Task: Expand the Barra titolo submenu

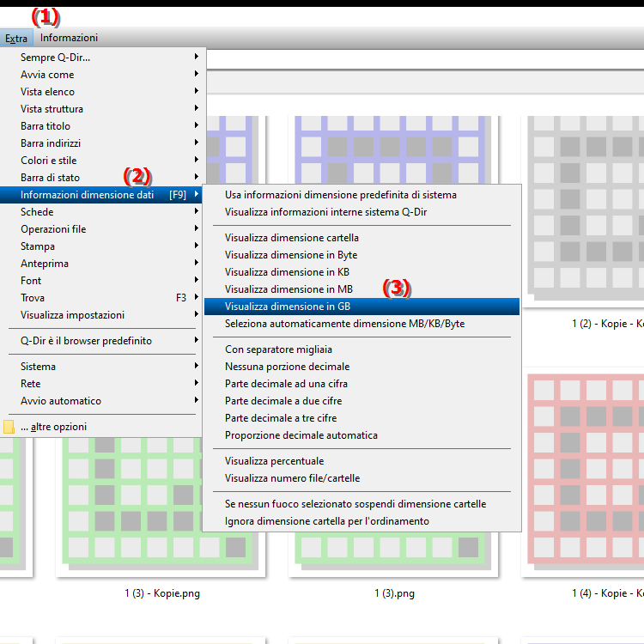Action: pos(100,126)
